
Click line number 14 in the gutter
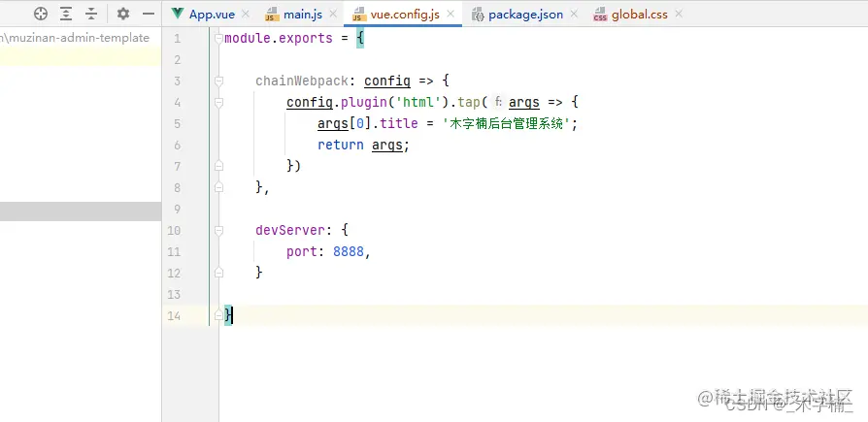[x=174, y=316]
